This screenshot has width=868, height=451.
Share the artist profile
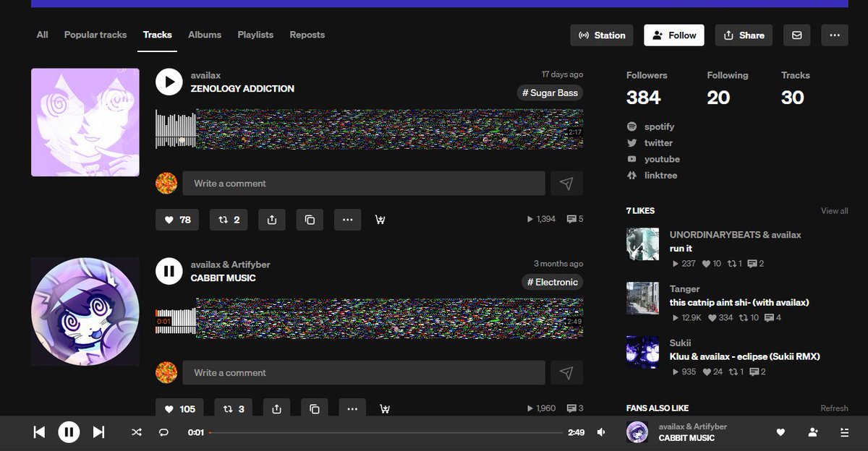tap(744, 35)
